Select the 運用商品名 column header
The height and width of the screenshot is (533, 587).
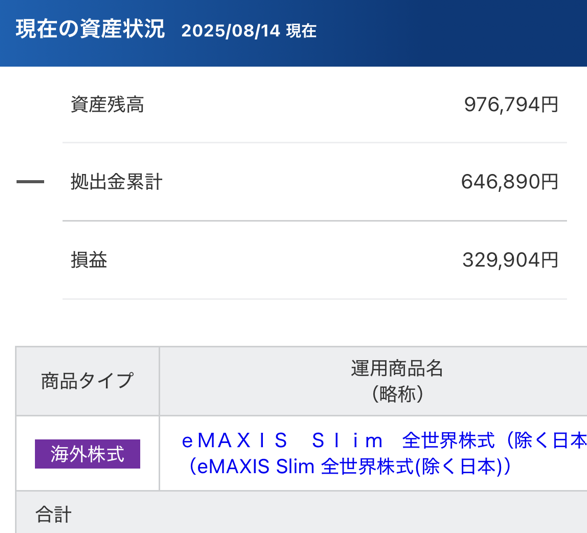[x=397, y=368]
